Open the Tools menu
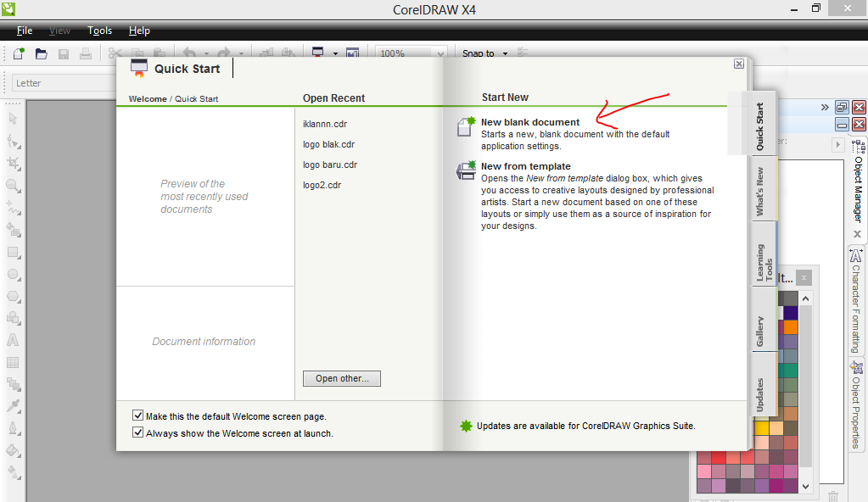 (x=99, y=31)
